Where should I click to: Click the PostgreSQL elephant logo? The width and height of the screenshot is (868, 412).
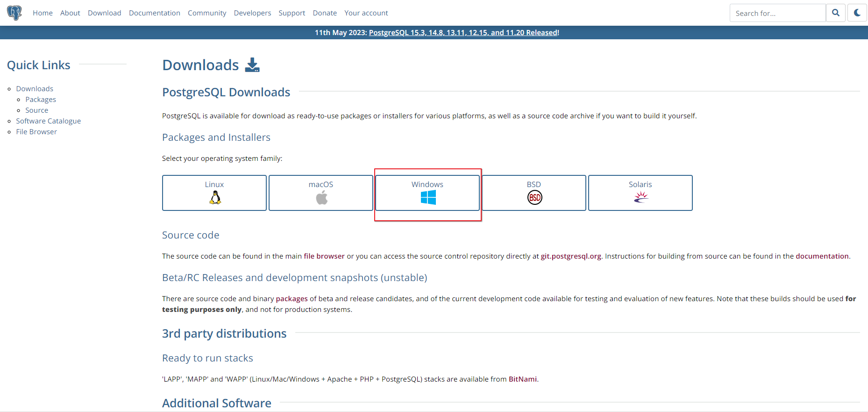pos(14,13)
